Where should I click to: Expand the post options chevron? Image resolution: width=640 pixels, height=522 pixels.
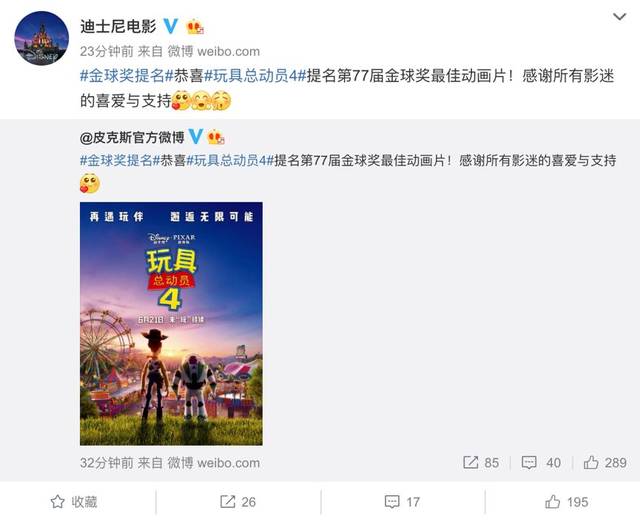[x=620, y=17]
